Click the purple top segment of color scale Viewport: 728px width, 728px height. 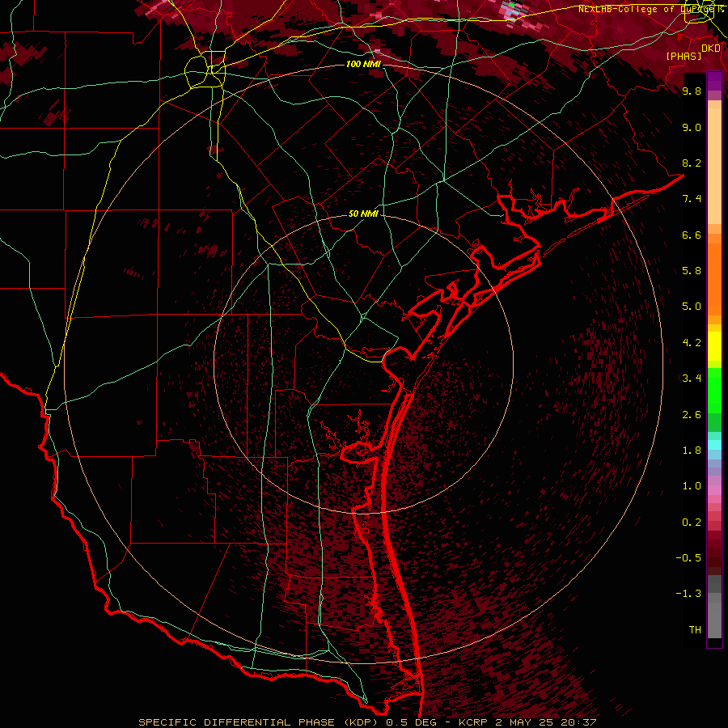tap(714, 81)
